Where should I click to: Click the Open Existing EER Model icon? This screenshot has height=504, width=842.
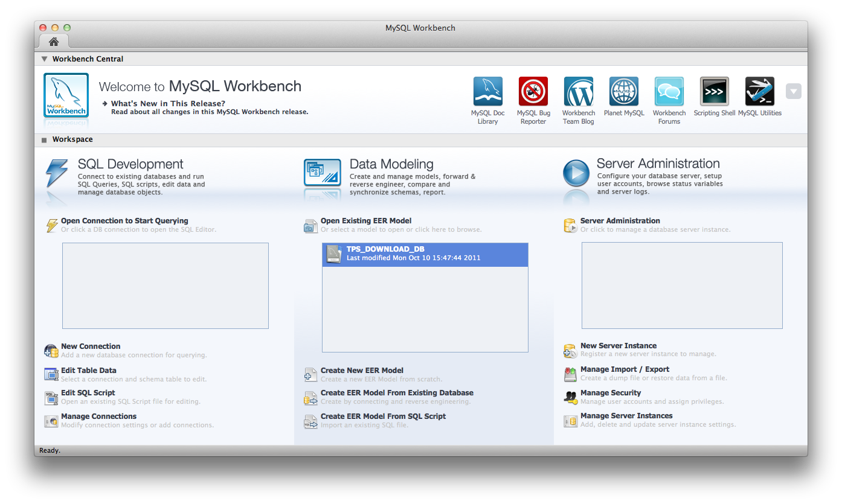pyautogui.click(x=310, y=226)
